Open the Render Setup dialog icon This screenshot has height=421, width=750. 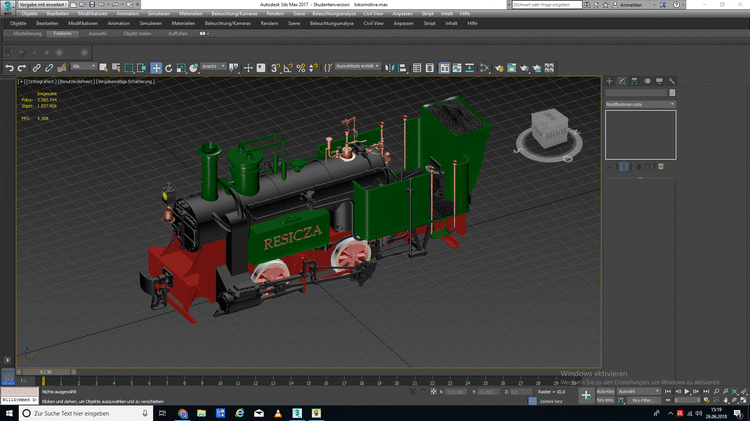pos(499,68)
